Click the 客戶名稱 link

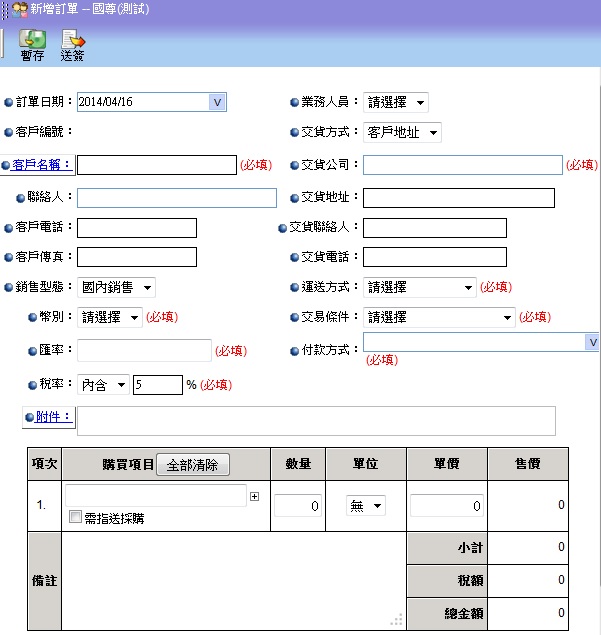click(x=42, y=165)
